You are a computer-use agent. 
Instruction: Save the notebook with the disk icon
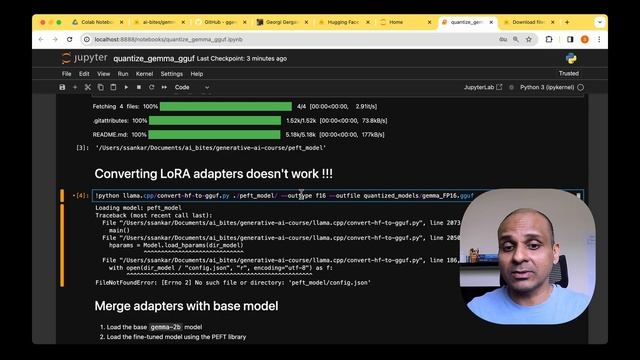[x=62, y=87]
